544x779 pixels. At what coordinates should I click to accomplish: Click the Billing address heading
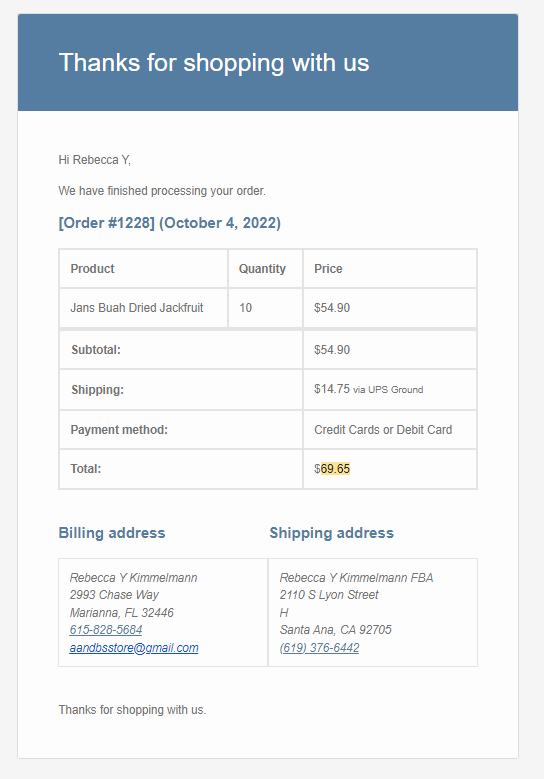(112, 533)
